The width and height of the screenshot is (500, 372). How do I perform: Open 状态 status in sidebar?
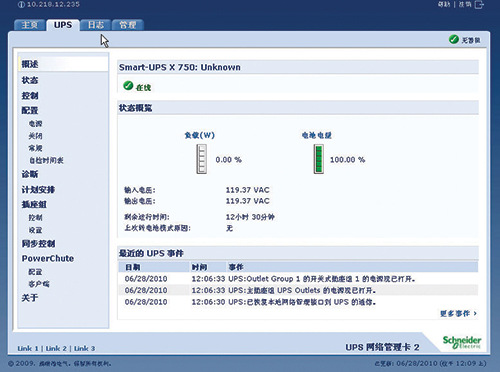pos(30,80)
